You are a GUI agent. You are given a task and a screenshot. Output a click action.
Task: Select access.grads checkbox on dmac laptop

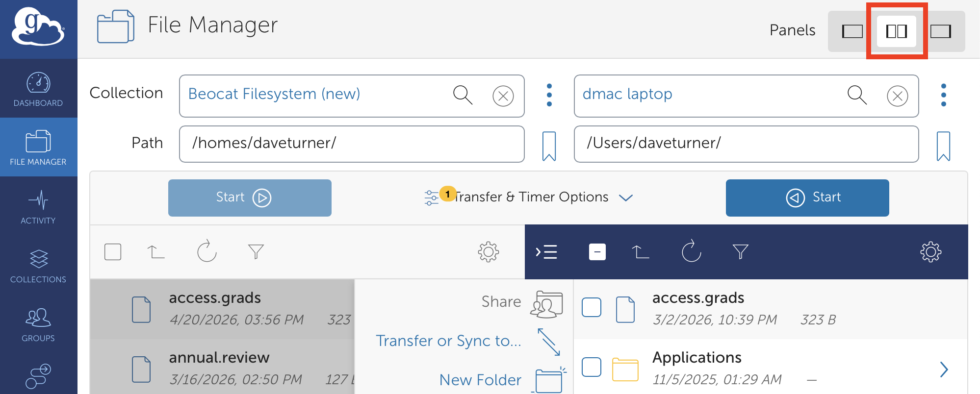pos(592,307)
